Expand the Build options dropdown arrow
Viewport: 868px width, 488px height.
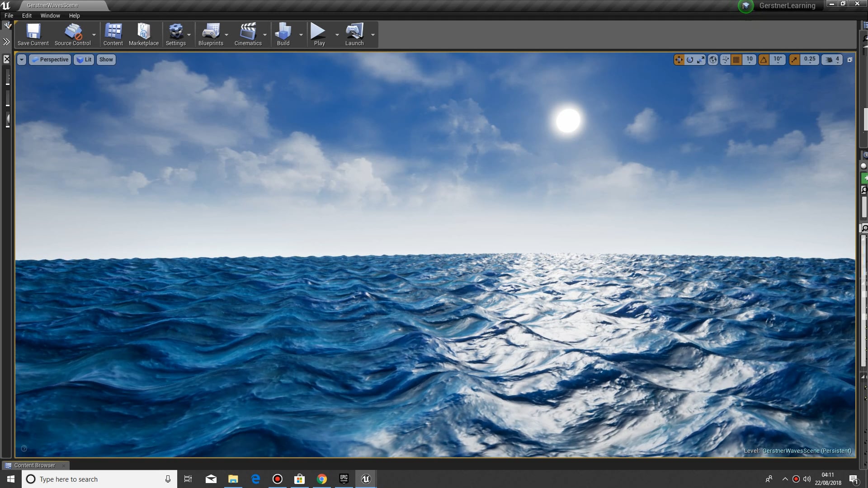point(301,35)
